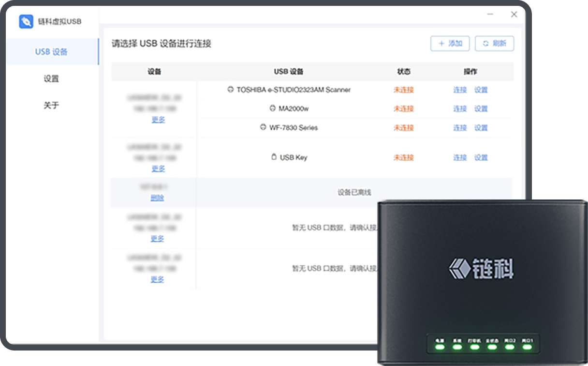Select the TOSHIBA e-STUDIO2323AM Scanner device name
Viewport: 588px width, 366px height.
point(294,90)
